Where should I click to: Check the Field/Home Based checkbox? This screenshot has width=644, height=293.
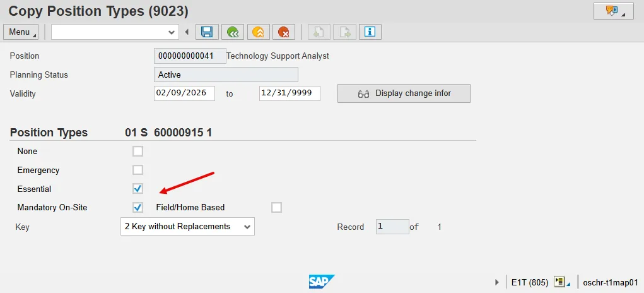pos(276,208)
